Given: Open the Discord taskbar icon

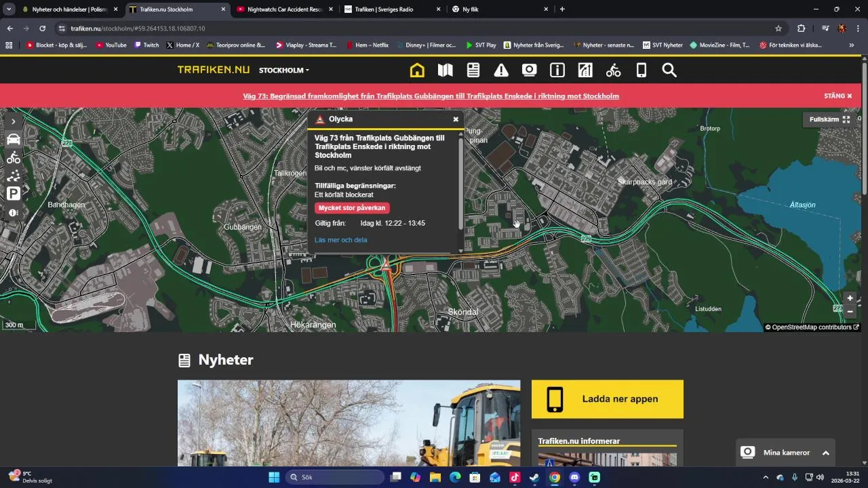Looking at the screenshot, I should (x=574, y=477).
